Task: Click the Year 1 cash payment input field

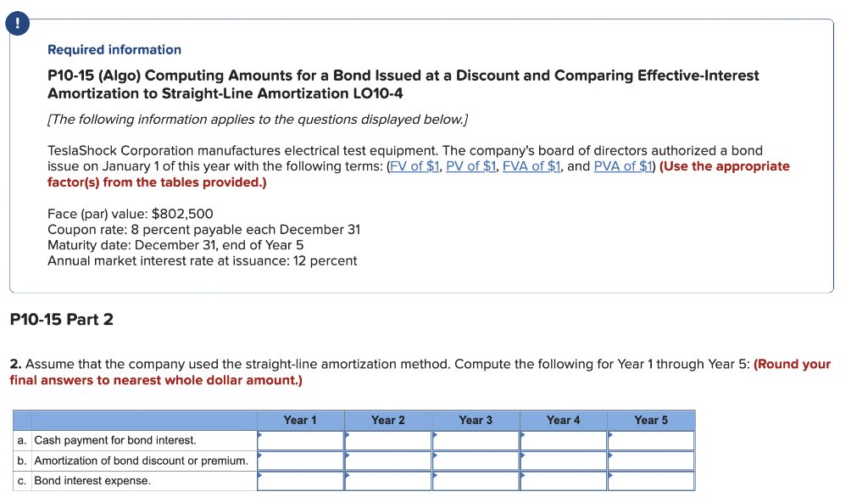Action: pyautogui.click(x=301, y=440)
